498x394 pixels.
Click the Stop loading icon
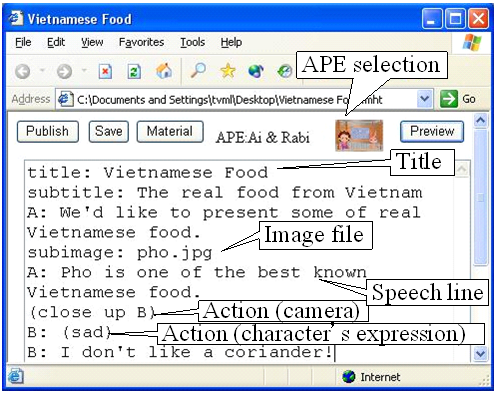pos(105,71)
